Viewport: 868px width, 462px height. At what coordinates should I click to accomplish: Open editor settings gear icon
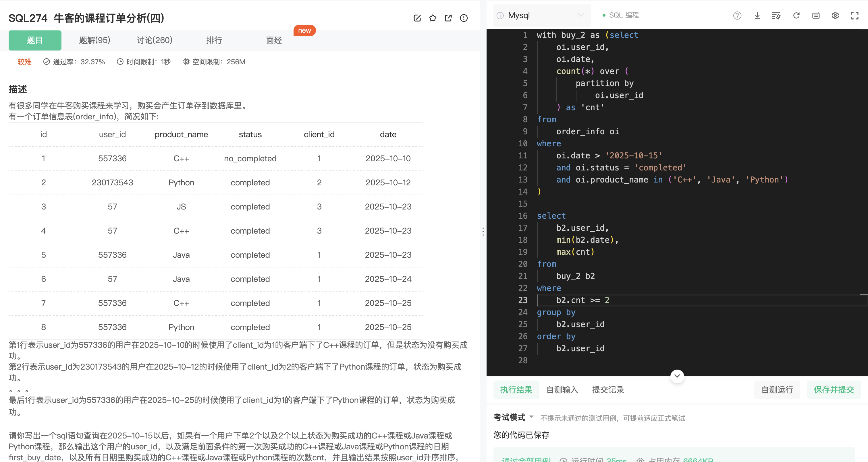click(835, 15)
